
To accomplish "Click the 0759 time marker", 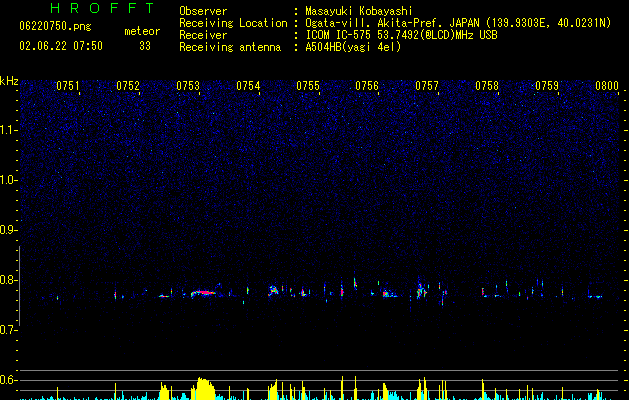I will [x=547, y=86].
